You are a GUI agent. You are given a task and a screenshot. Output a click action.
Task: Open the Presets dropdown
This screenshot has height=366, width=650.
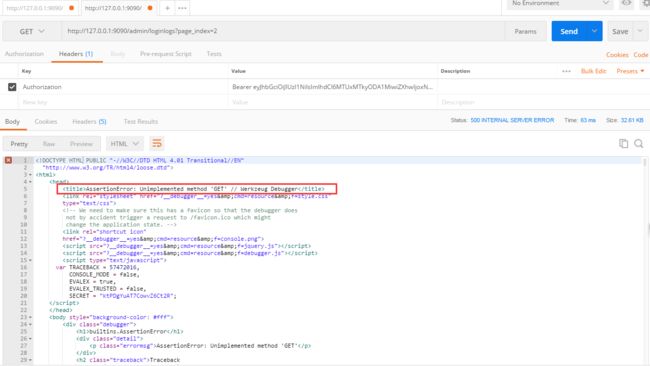click(630, 71)
